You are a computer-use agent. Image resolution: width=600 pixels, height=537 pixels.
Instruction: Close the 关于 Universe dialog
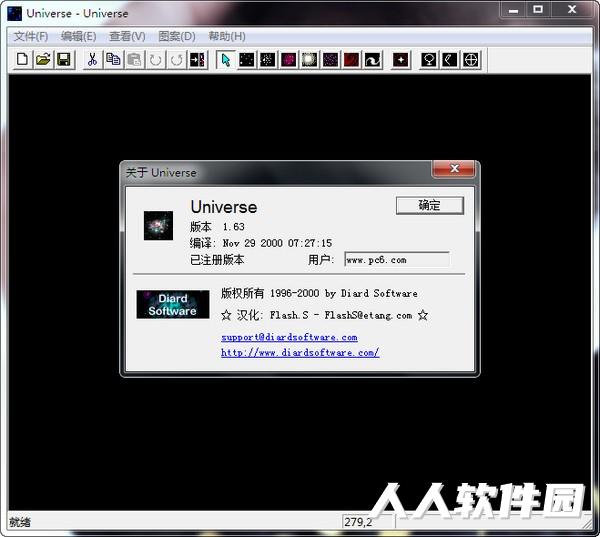click(x=454, y=168)
